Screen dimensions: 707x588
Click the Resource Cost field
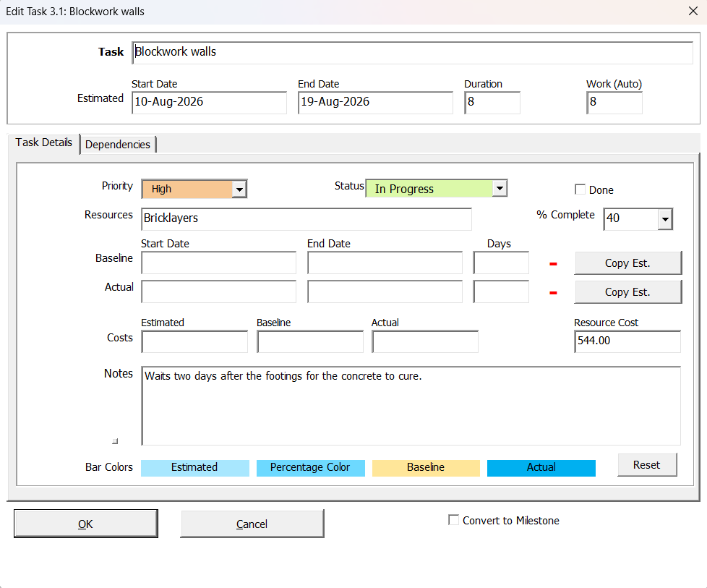coord(627,341)
